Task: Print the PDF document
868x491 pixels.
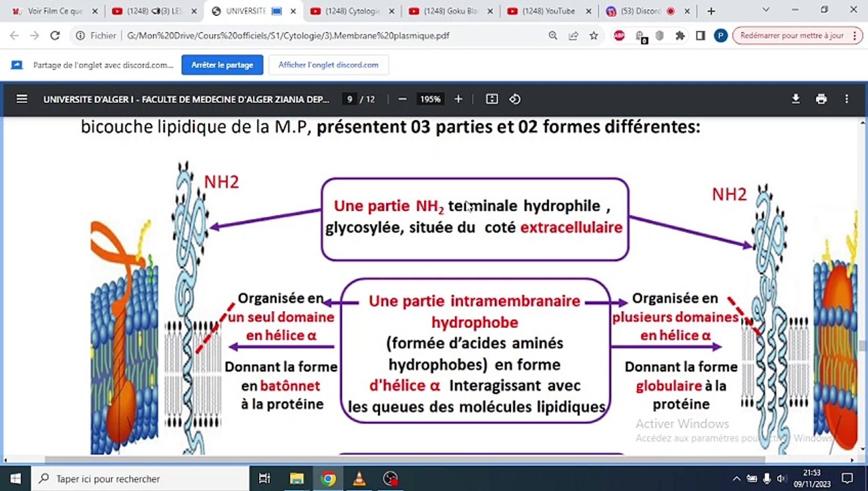Action: pos(821,99)
